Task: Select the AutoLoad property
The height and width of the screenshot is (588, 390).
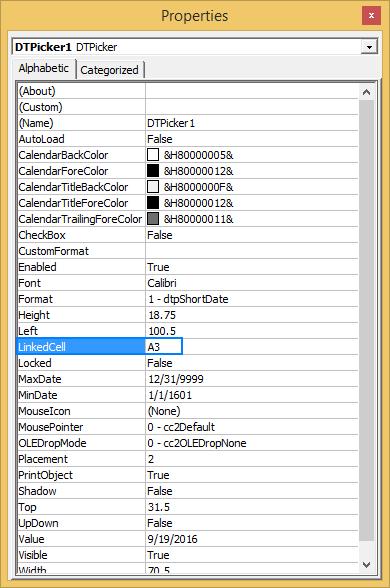Action: click(42, 139)
